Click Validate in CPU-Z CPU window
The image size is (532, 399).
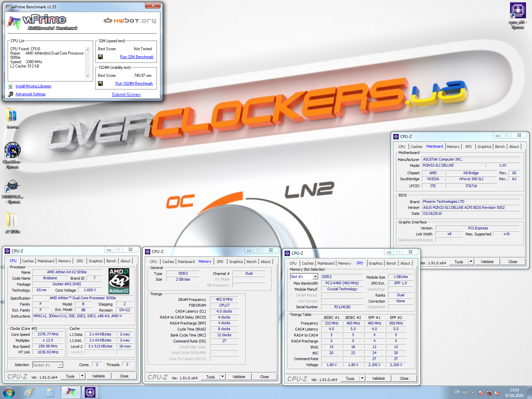pos(98,376)
